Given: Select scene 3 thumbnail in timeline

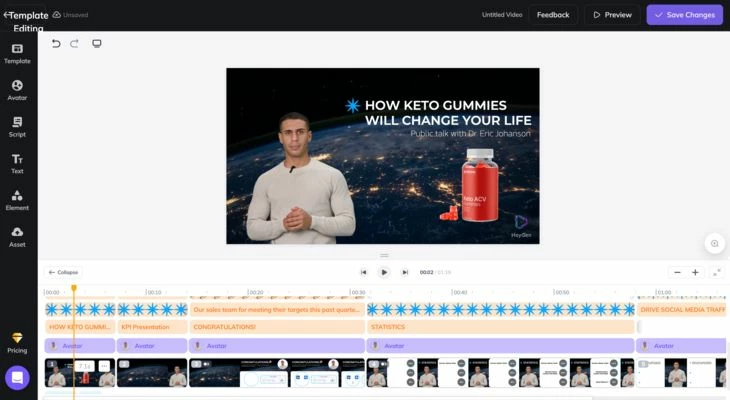Looking at the screenshot, I should [x=277, y=373].
